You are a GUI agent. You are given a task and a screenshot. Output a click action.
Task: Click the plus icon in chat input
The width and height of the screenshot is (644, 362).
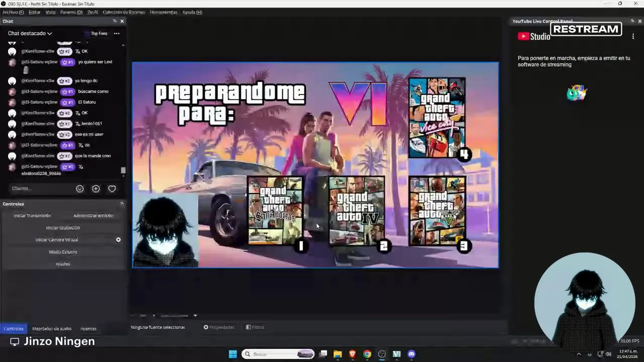pyautogui.click(x=96, y=189)
